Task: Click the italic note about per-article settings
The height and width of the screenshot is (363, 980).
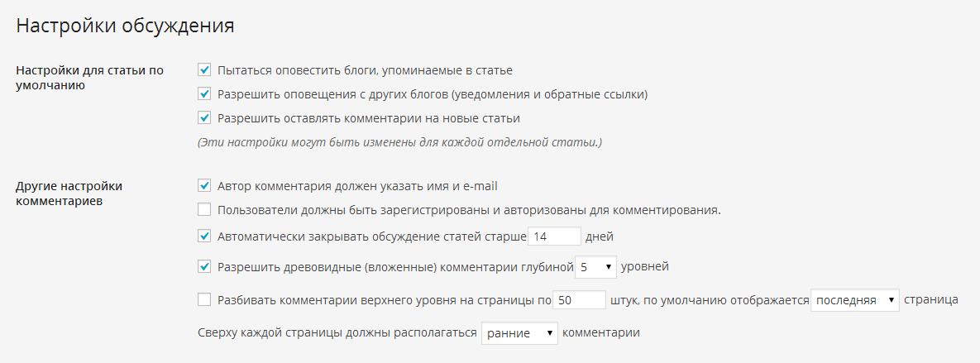Action: pyautogui.click(x=399, y=142)
